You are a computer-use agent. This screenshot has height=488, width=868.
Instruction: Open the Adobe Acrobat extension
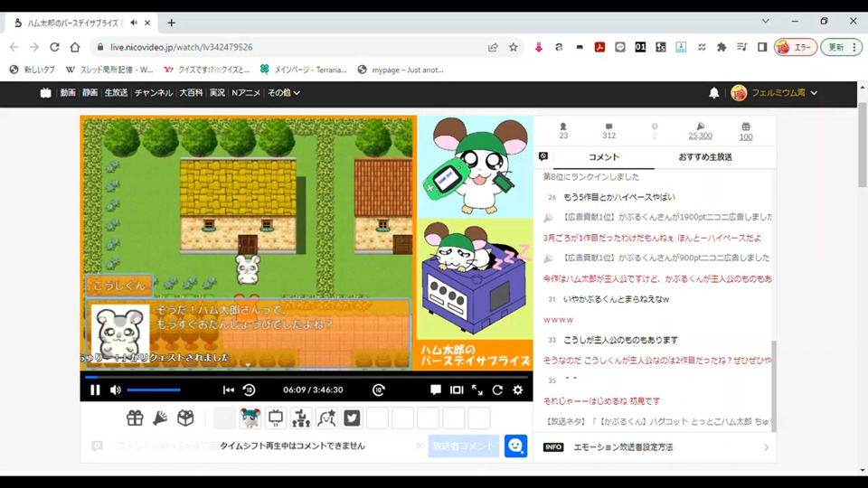(599, 48)
